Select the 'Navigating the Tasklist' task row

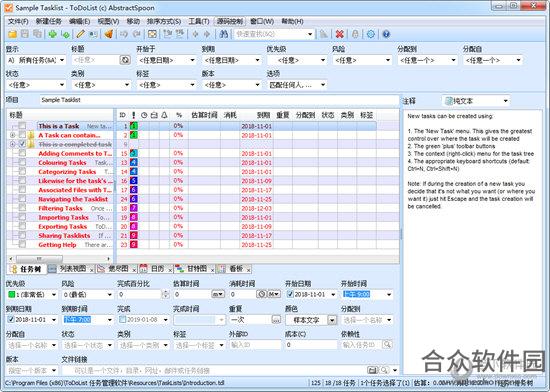[x=73, y=199]
